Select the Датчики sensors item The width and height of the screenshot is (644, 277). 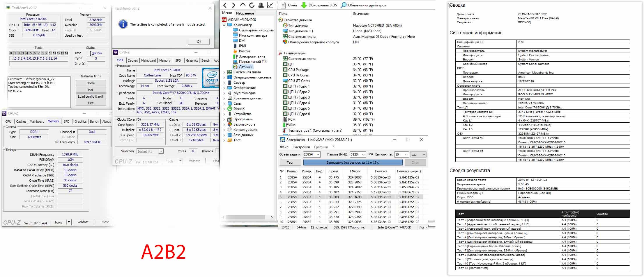(x=243, y=67)
